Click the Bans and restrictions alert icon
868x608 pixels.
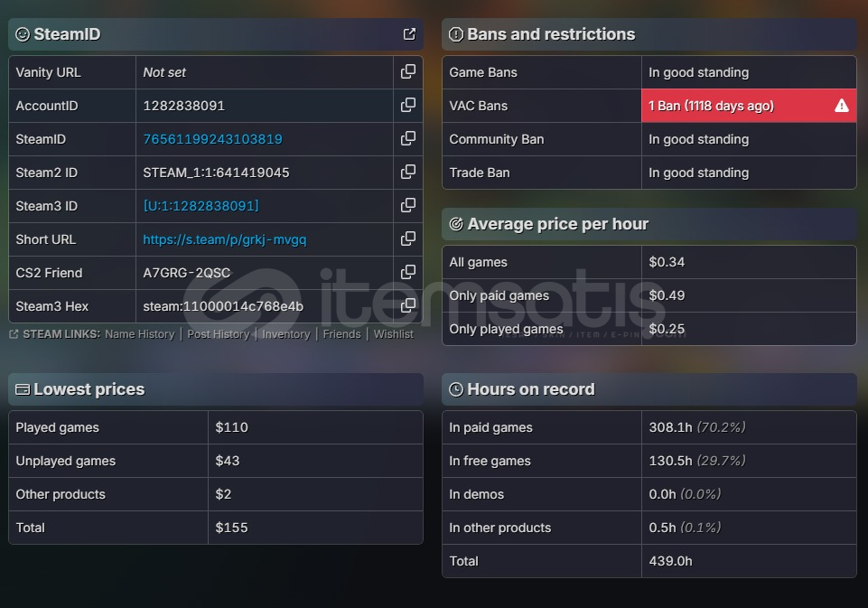pyautogui.click(x=455, y=34)
